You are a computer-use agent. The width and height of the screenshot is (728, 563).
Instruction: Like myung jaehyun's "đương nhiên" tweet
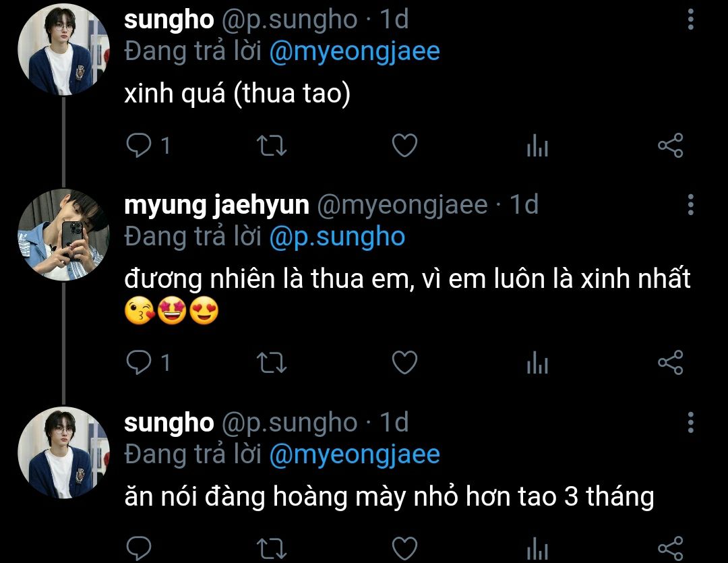click(405, 362)
